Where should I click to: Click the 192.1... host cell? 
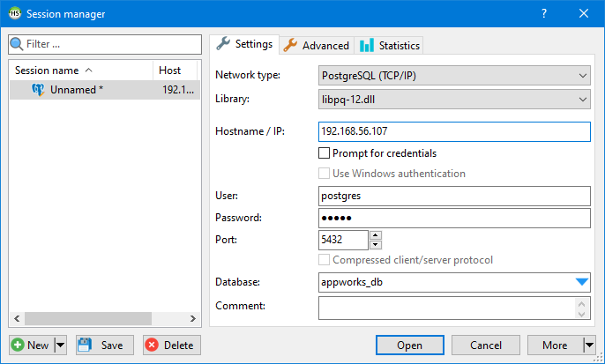click(x=178, y=90)
